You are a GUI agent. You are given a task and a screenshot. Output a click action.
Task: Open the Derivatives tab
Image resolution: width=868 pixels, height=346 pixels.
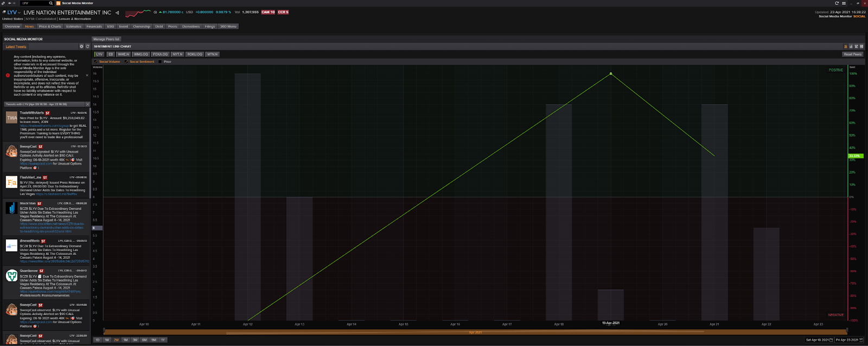[x=191, y=26]
